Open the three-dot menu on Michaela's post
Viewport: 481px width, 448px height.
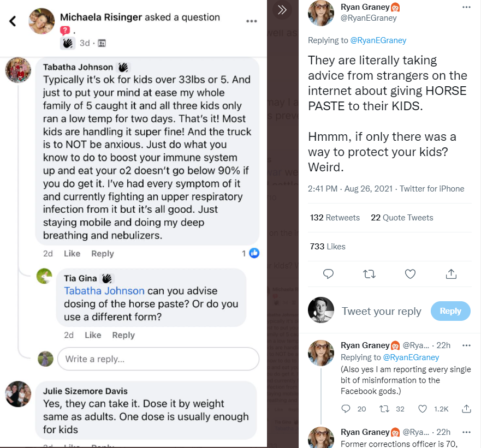[x=252, y=21]
